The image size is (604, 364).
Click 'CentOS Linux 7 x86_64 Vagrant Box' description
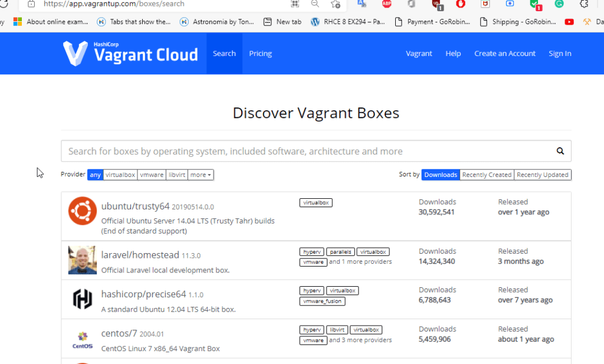click(x=160, y=349)
